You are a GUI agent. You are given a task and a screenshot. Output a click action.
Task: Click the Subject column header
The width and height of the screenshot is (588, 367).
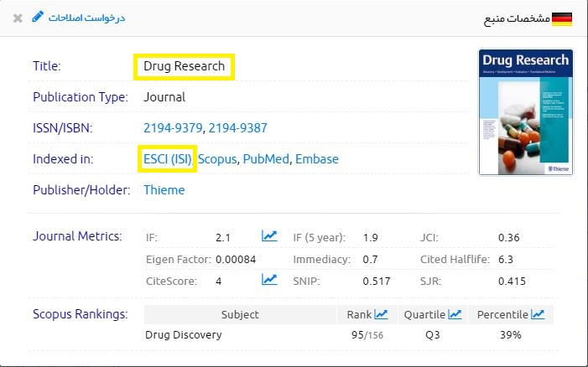[x=240, y=315]
